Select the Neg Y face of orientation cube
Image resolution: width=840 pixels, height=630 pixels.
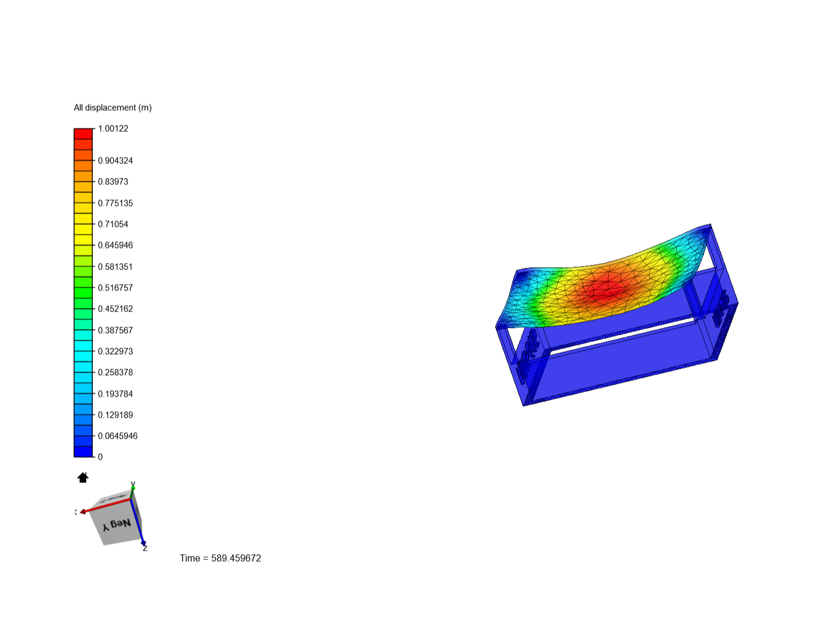point(117,523)
